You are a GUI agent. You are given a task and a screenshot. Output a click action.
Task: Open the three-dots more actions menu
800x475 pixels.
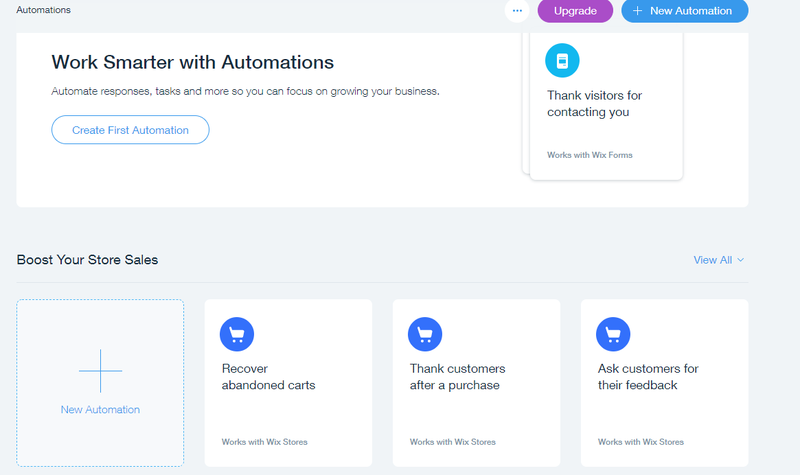pos(517,11)
